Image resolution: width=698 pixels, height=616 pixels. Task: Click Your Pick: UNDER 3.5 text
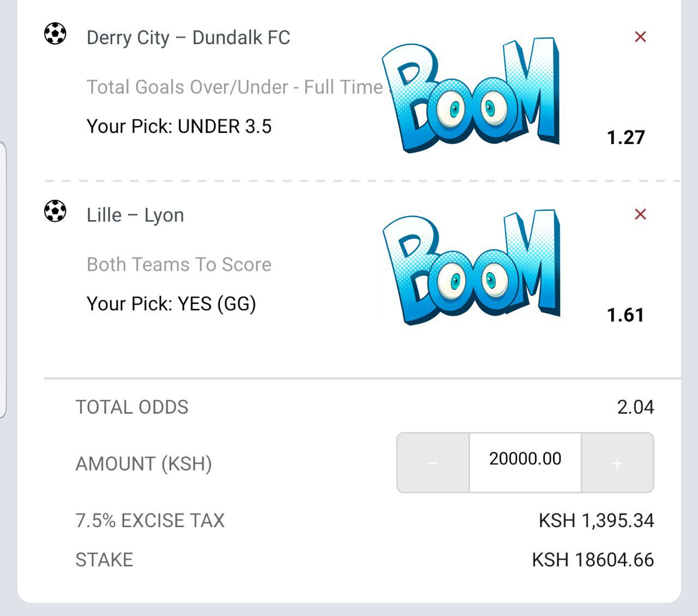[x=179, y=126]
